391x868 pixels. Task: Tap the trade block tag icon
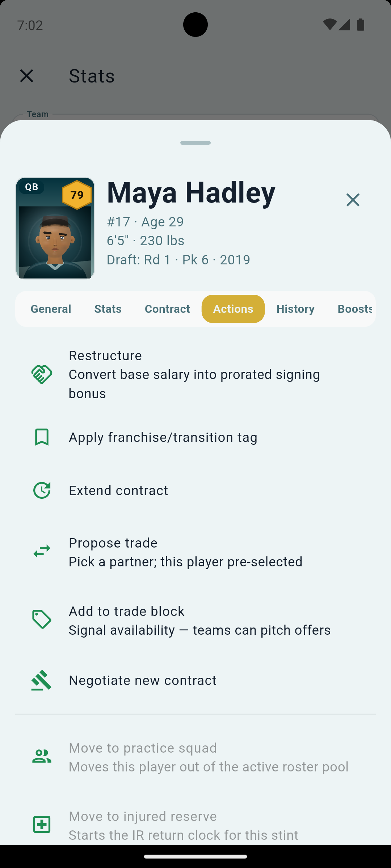(x=42, y=620)
